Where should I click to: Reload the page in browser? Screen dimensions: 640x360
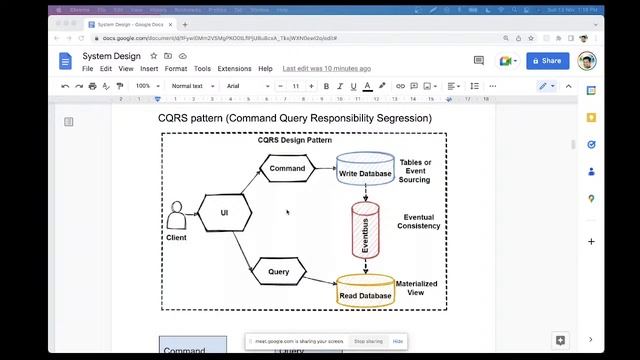(x=81, y=38)
